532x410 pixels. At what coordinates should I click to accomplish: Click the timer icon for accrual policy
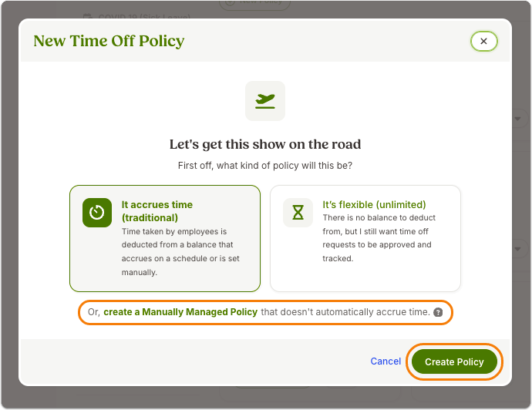click(97, 213)
